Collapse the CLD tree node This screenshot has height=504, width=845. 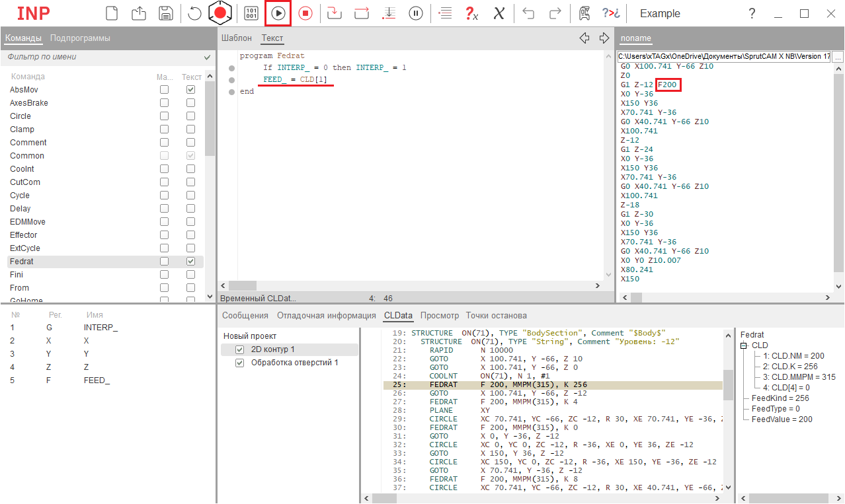744,345
